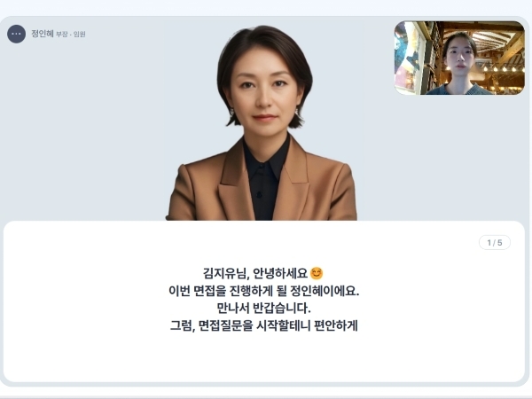Click the 1 / 5 question progress badge

(x=495, y=243)
